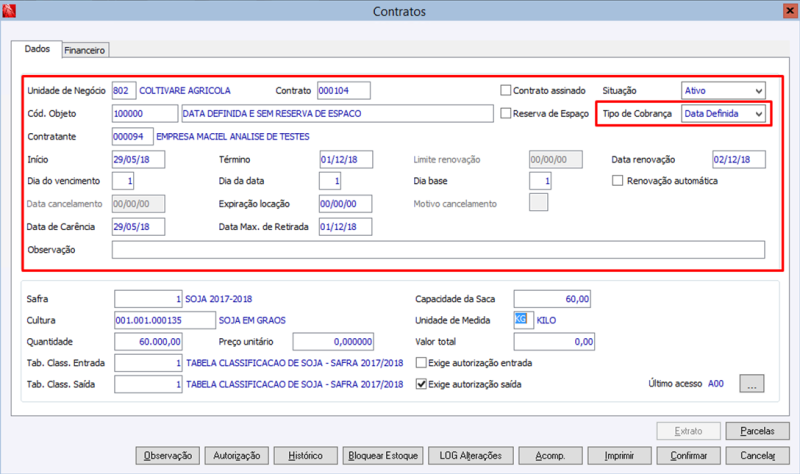Toggle Renovação automática checkbox

(x=617, y=181)
